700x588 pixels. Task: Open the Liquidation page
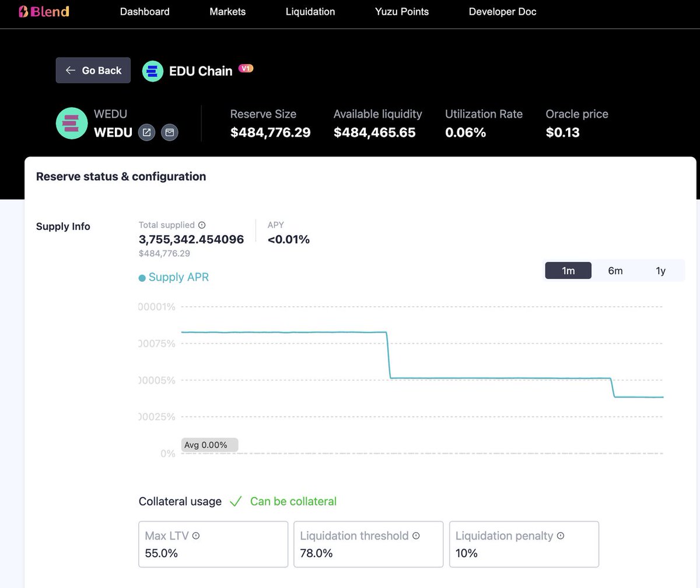coord(310,12)
